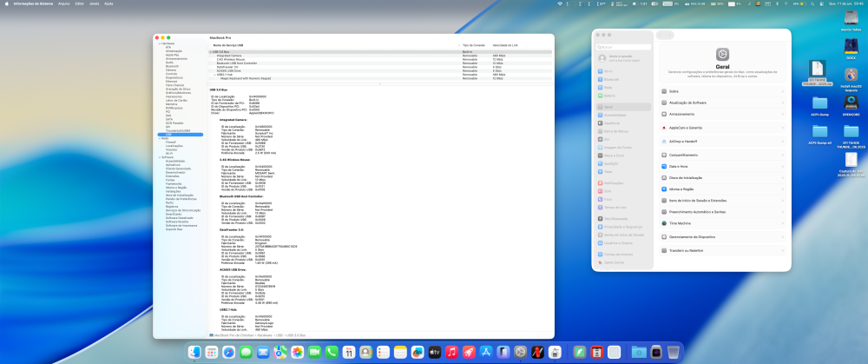Screen dimensions: 868x364
Task: Sort by Tipo de Conexão column header
Action: pos(475,45)
